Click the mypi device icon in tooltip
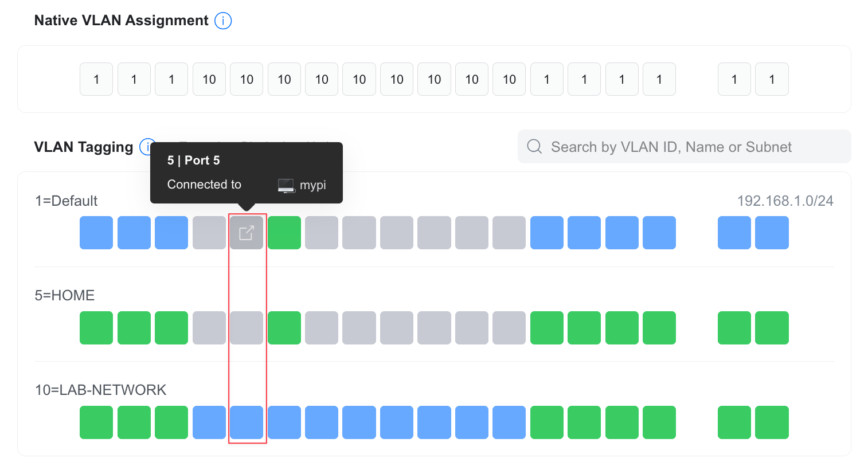Image resolution: width=868 pixels, height=470 pixels. pos(286,185)
